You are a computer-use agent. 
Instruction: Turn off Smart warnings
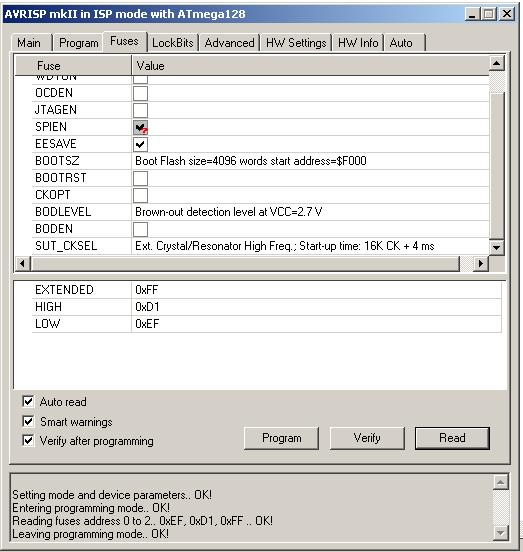(x=28, y=421)
